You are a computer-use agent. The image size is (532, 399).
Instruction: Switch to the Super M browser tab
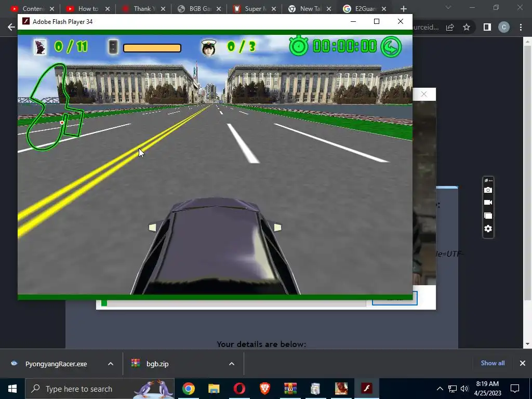click(255, 9)
